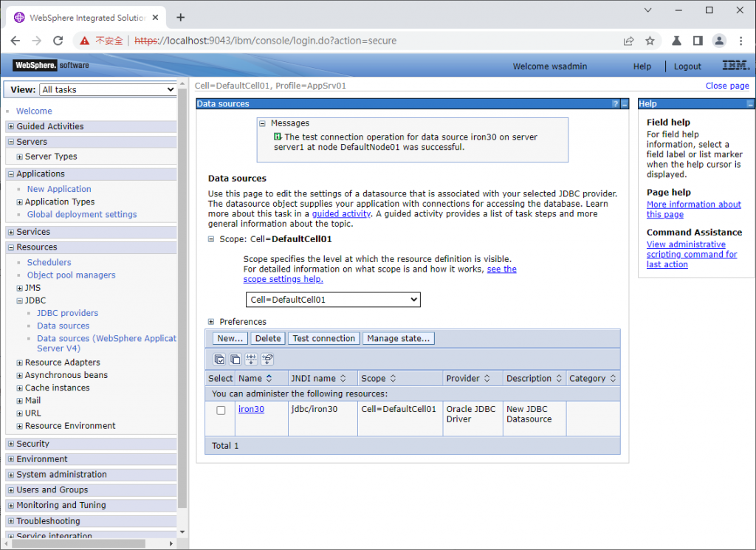
Task: Open Chrome three-dot menu
Action: [x=741, y=41]
